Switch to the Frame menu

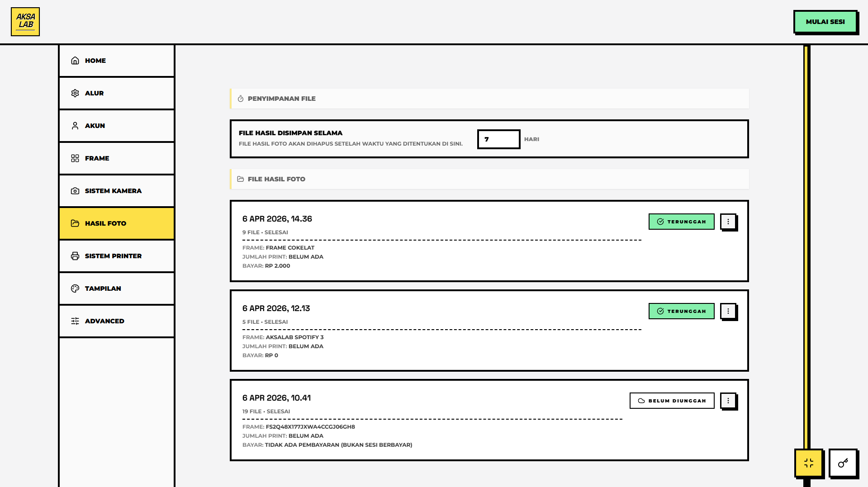pos(117,158)
